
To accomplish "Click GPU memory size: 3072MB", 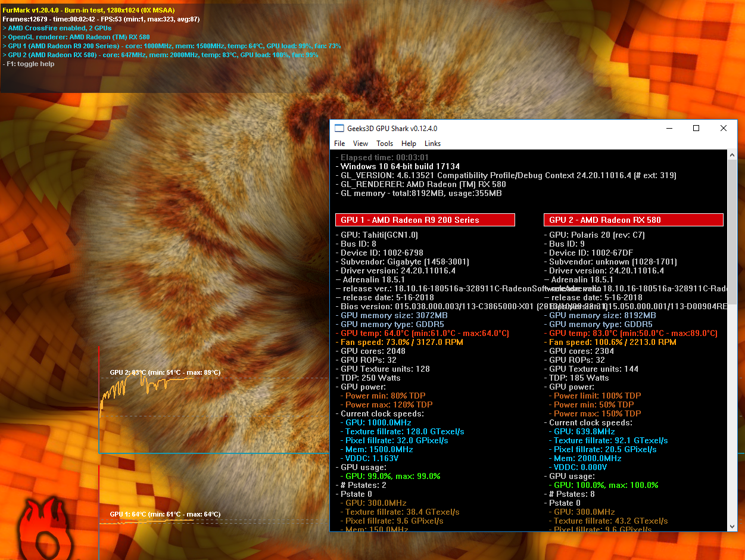I will (x=391, y=315).
